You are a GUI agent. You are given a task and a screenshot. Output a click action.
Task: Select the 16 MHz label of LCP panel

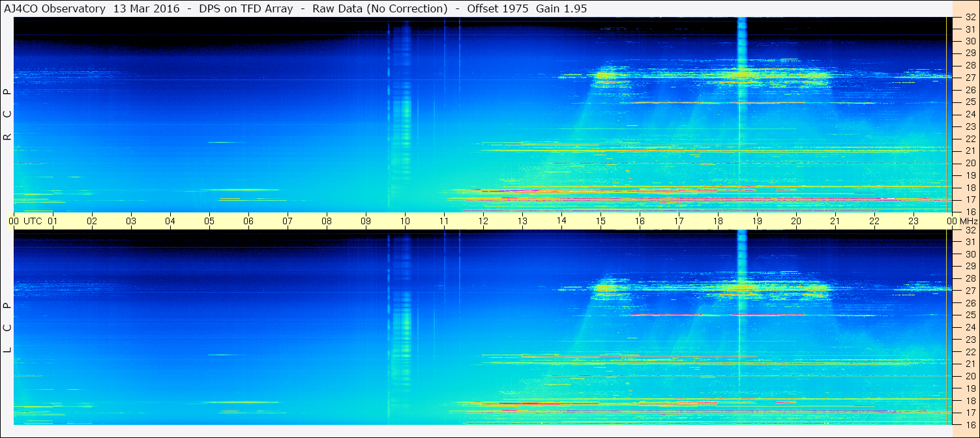pyautogui.click(x=970, y=424)
